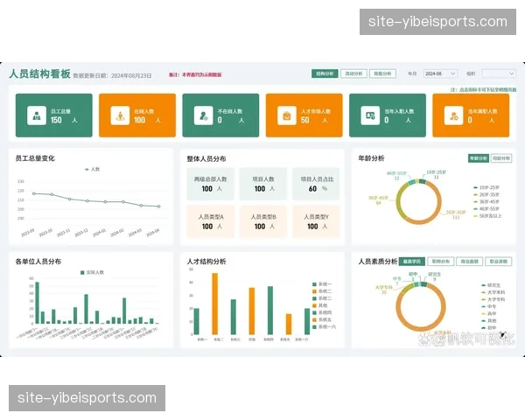The height and width of the screenshot is (420, 525).
Task: Click the 当年入职人数 card icon
Action: tap(370, 115)
